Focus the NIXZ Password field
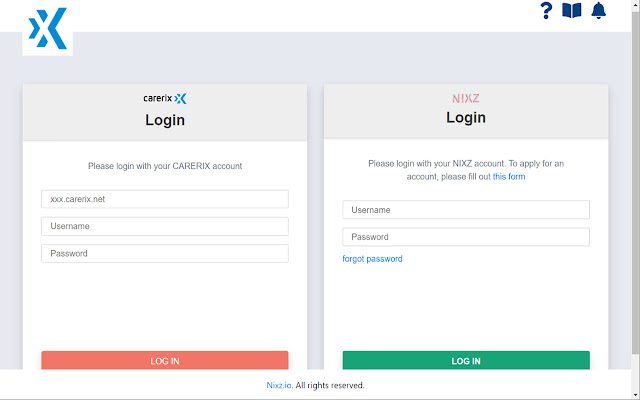 466,237
